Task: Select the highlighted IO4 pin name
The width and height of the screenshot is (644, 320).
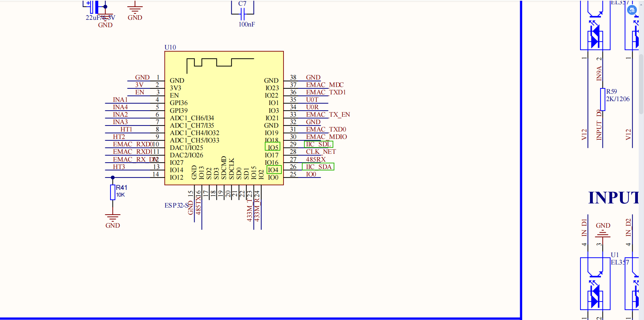Action: (274, 170)
